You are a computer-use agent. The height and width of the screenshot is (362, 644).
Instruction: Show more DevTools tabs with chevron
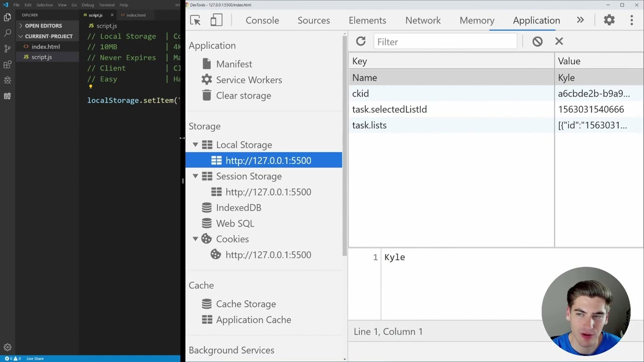tap(580, 20)
